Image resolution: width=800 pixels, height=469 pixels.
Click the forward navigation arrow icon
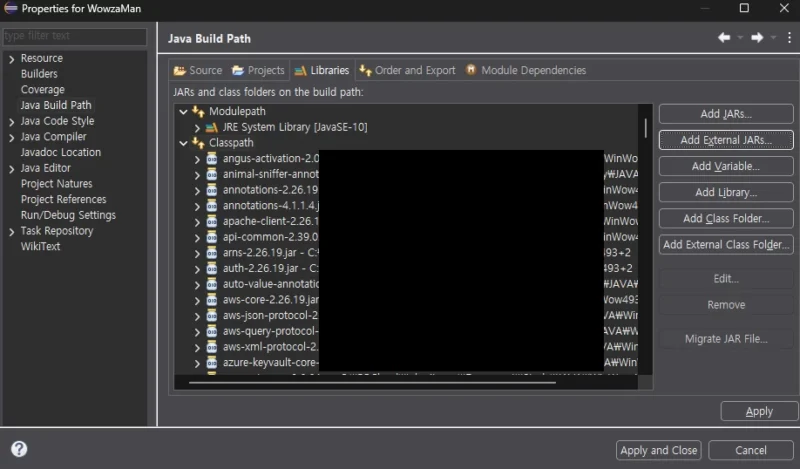(757, 38)
